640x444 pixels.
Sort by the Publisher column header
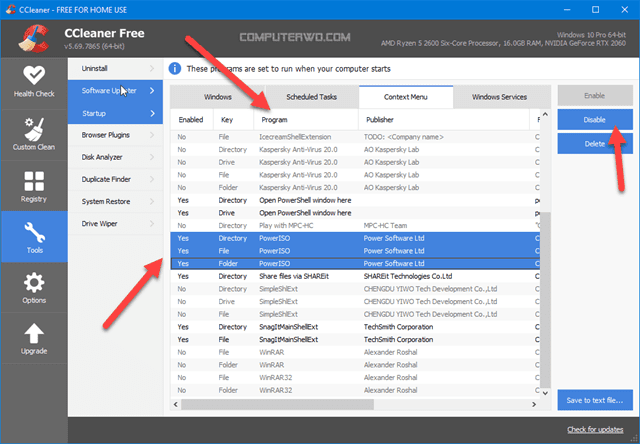[444, 120]
